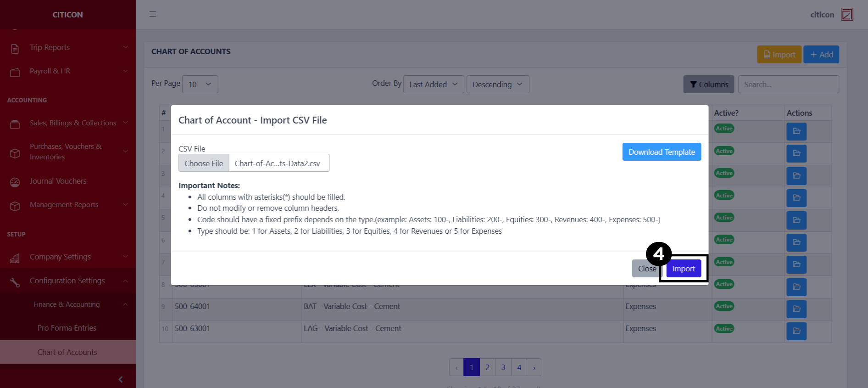
Task: Open folder icon for row 1
Action: coord(796,131)
